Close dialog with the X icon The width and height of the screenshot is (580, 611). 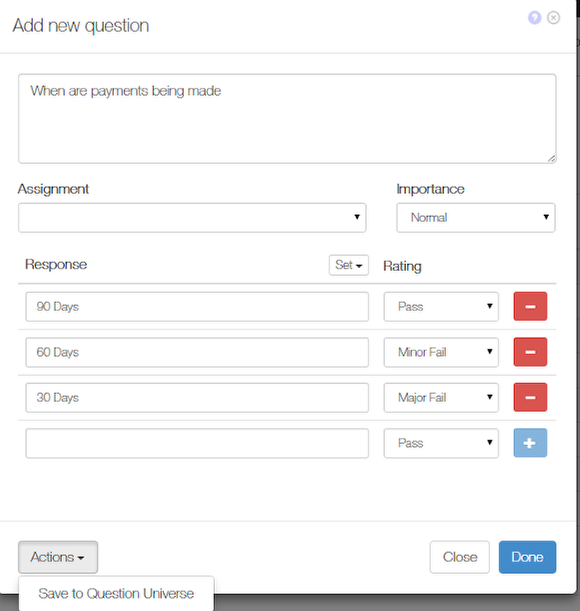(x=553, y=18)
